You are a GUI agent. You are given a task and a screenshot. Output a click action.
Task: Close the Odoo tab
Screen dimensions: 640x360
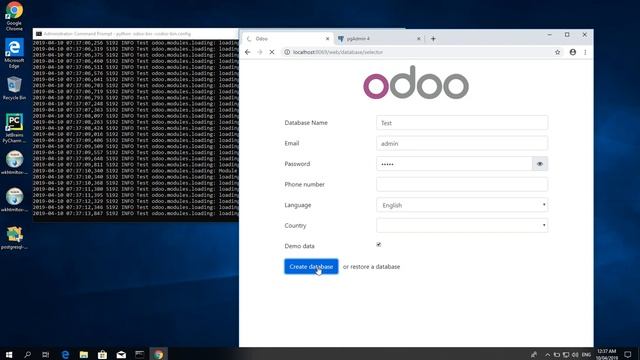327,39
